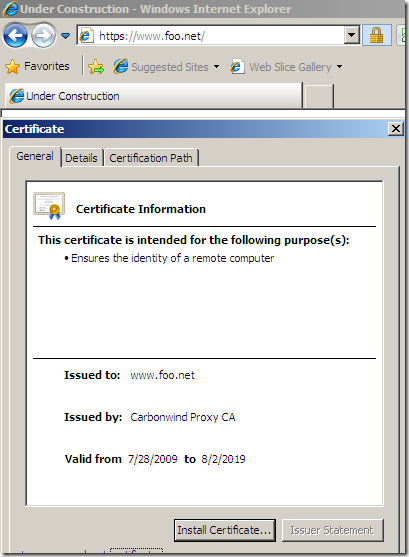Switch to the General tab

tap(35, 156)
